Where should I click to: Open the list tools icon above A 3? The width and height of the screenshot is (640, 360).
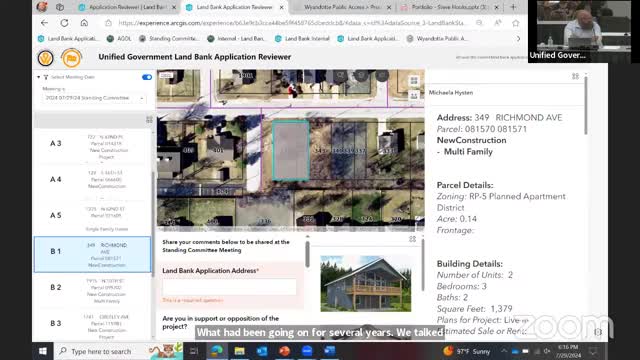coord(149,120)
